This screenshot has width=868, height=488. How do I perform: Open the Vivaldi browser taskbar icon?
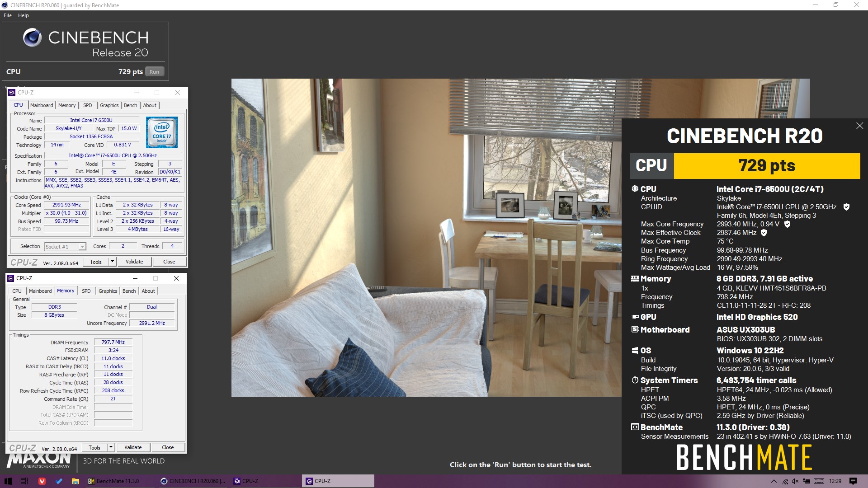[42, 481]
